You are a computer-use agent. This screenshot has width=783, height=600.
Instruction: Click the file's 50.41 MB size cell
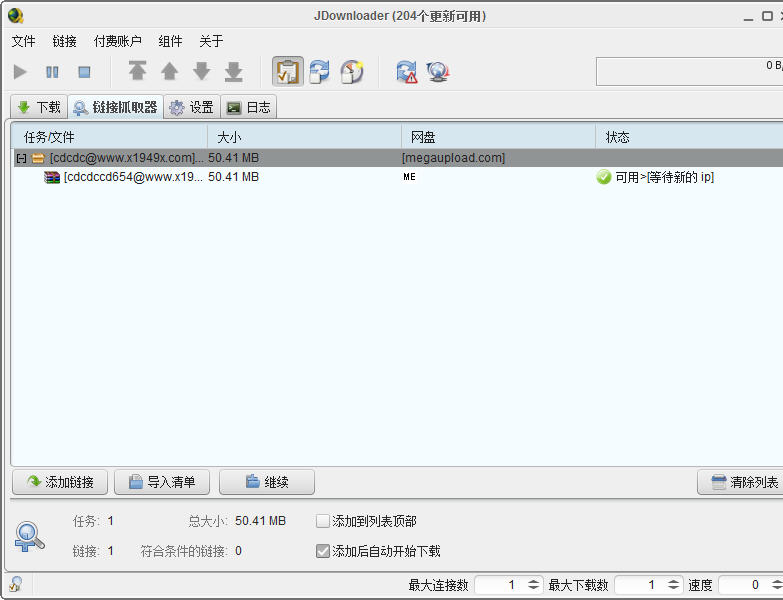[x=233, y=177]
